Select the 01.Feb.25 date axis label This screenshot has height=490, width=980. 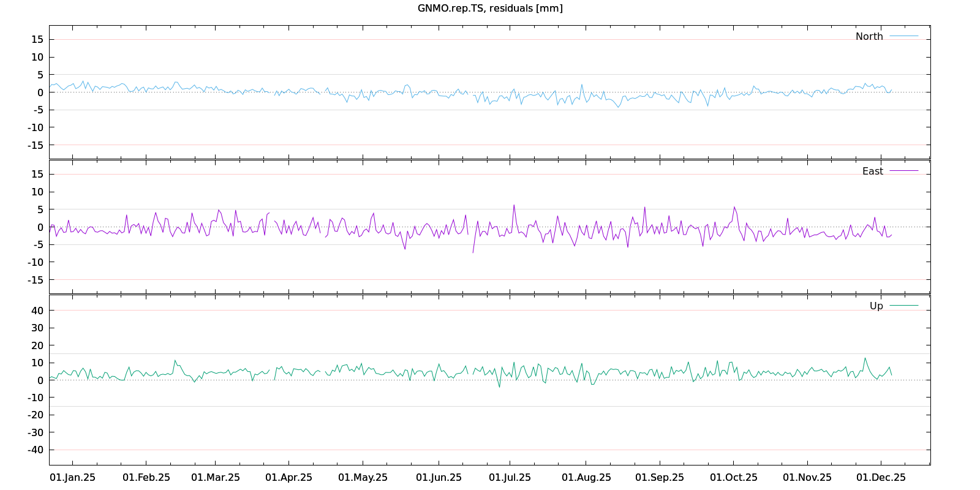point(146,478)
